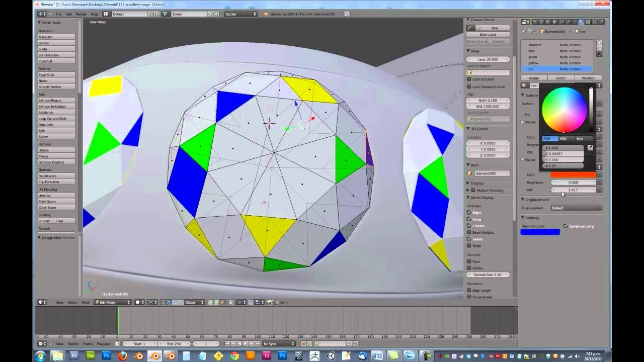Play the animation in reverse
The width and height of the screenshot is (644, 362).
click(239, 344)
